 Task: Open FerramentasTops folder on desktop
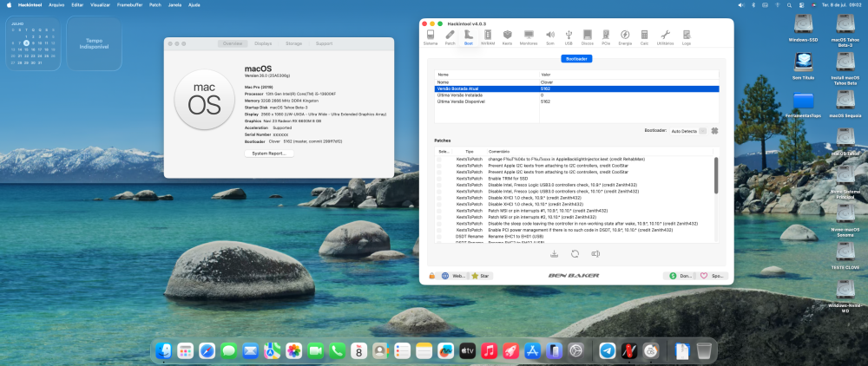click(803, 104)
